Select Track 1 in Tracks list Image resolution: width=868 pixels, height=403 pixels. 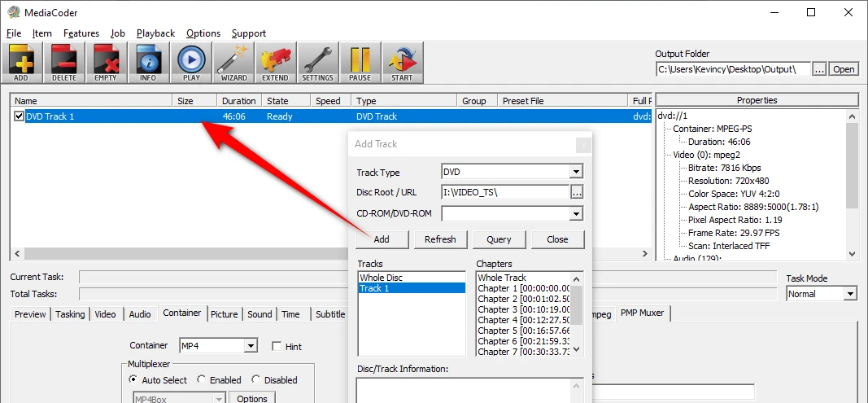coord(412,288)
